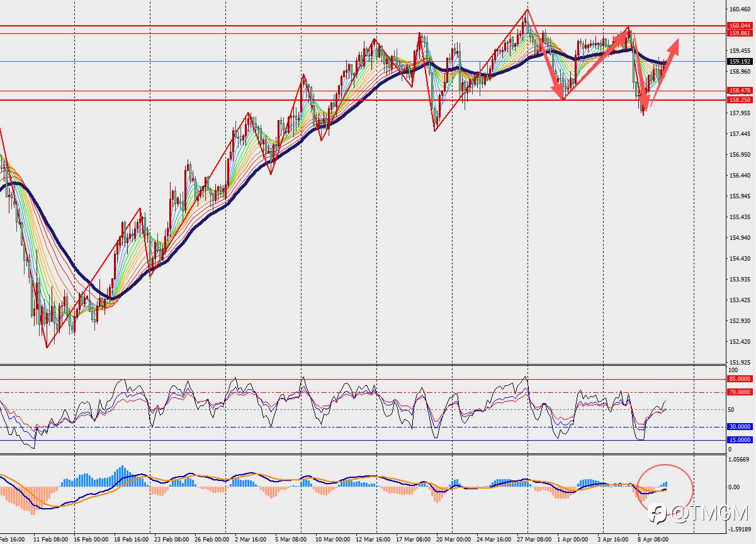Screen dimensions: 756x544
Task: Click the 70.0000 oscillator level label
Action: [x=740, y=392]
